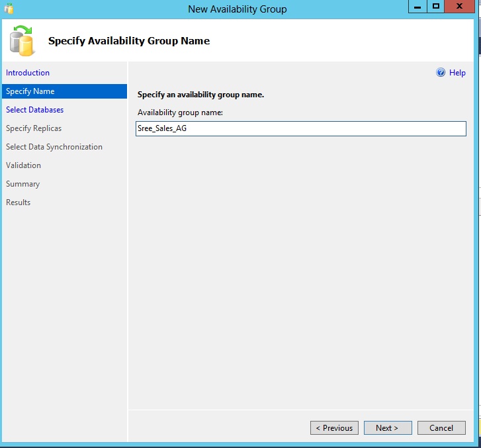481x448 pixels.
Task: Open the Select Databases step
Action: [x=35, y=110]
